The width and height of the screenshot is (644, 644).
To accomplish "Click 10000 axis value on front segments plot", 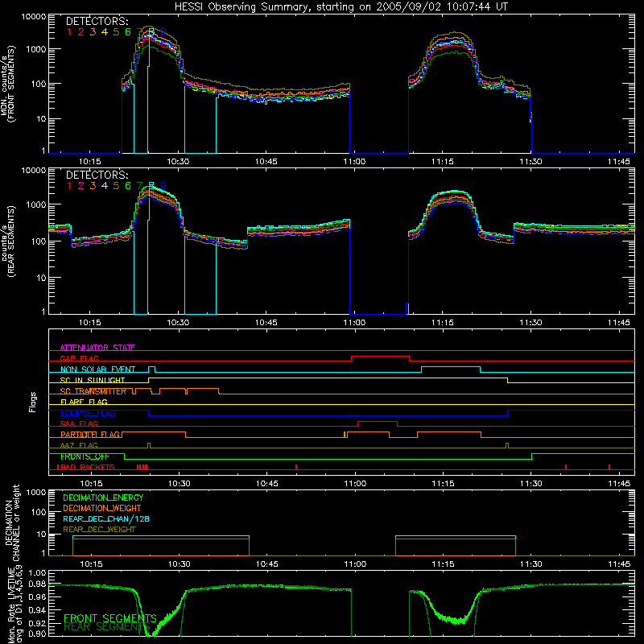I will click(x=34, y=16).
